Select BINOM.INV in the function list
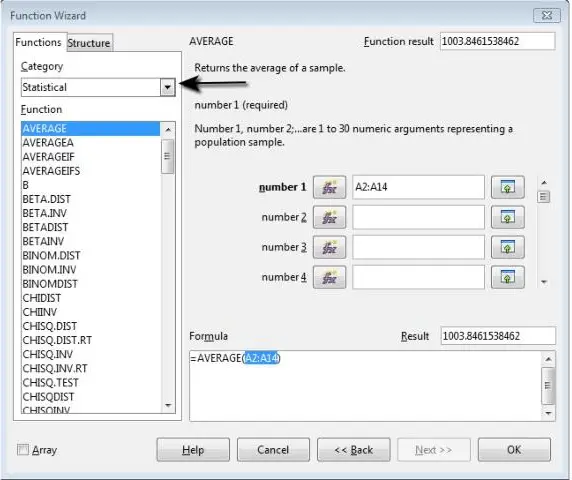This screenshot has width=572, height=480. [x=90, y=270]
